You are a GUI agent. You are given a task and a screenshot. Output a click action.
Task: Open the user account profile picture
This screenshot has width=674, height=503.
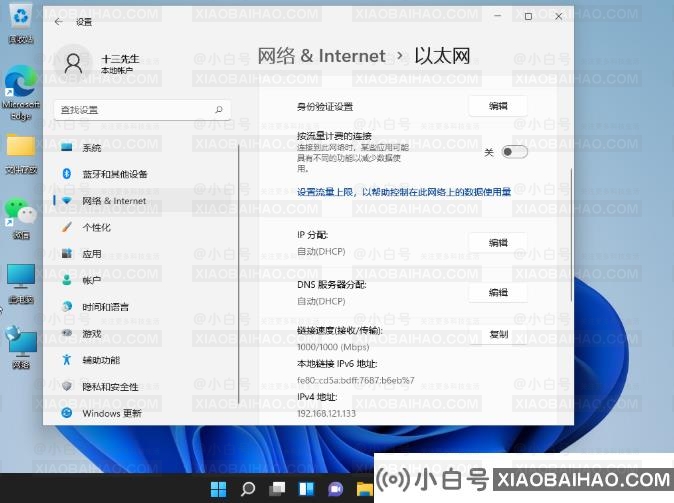click(x=74, y=63)
